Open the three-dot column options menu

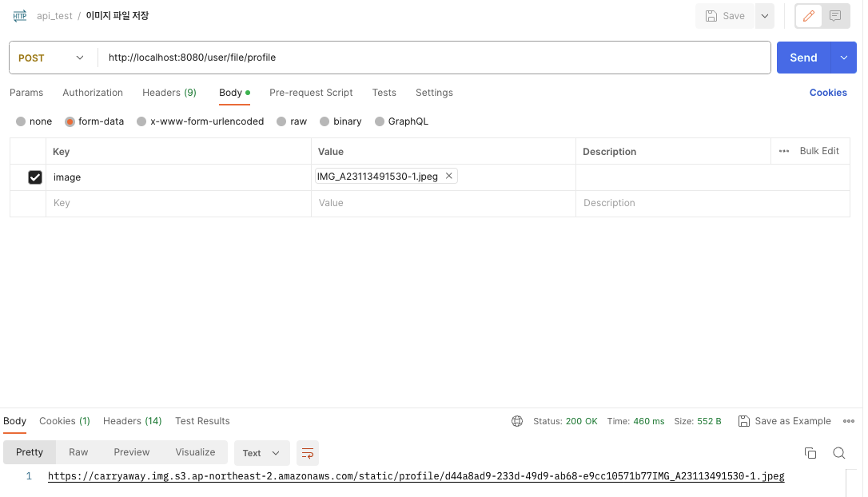784,151
